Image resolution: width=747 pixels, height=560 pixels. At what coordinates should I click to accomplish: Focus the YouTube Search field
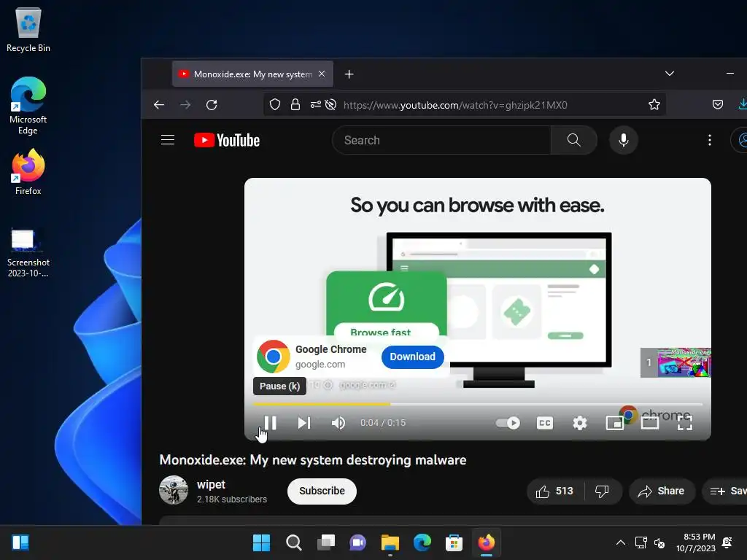[x=441, y=140]
